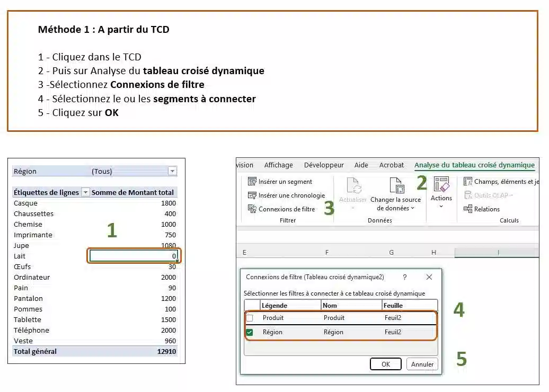Click the Ordinateur row label
549x392 pixels.
(32, 277)
